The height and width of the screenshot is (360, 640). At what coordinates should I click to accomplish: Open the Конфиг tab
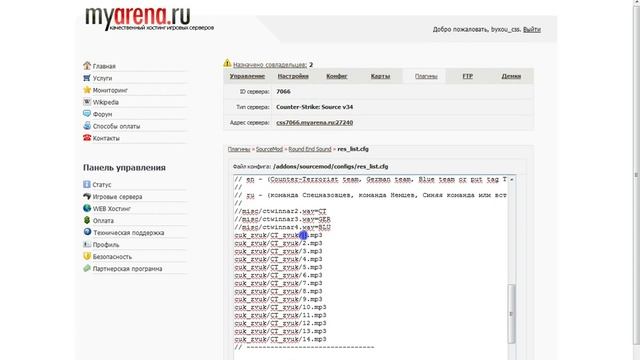337,76
